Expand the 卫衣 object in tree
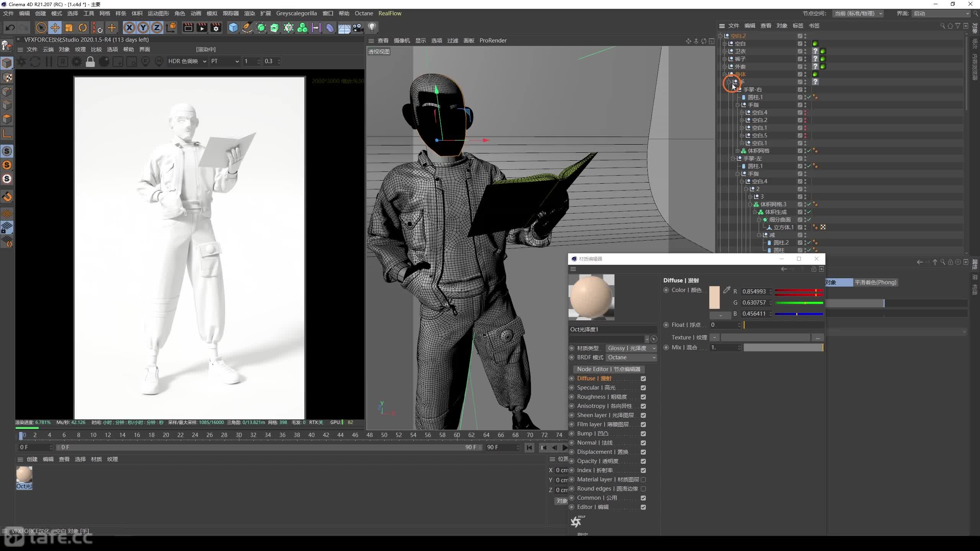Image resolution: width=980 pixels, height=551 pixels. [x=724, y=51]
